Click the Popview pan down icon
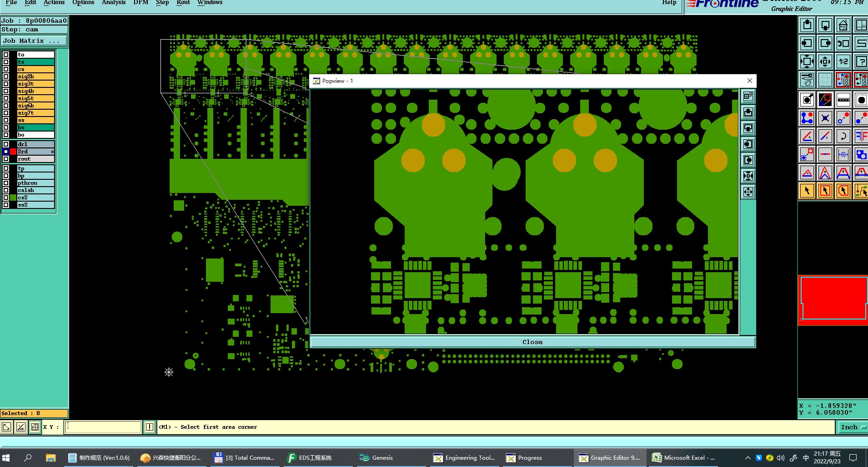 pos(748,128)
